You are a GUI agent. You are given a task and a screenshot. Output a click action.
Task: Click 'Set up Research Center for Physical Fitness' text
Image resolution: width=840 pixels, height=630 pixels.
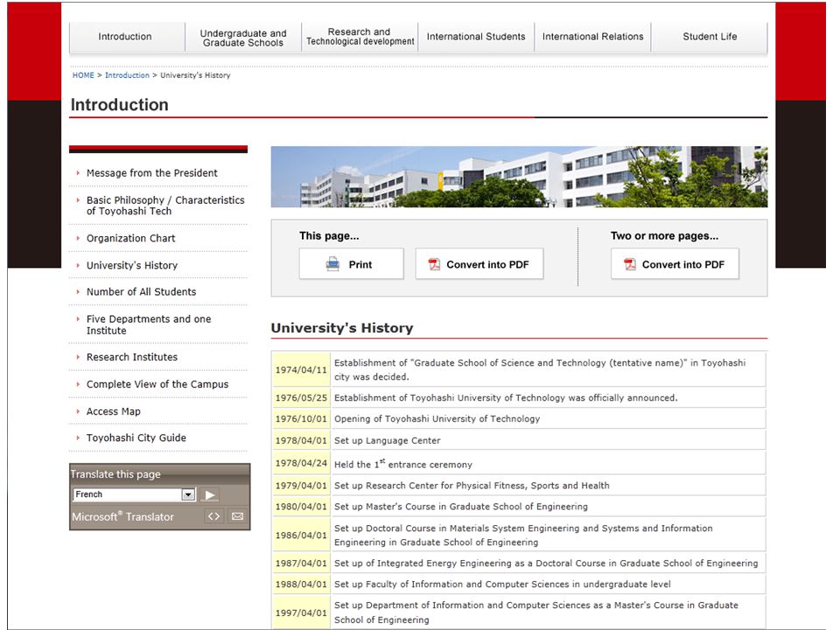click(472, 486)
